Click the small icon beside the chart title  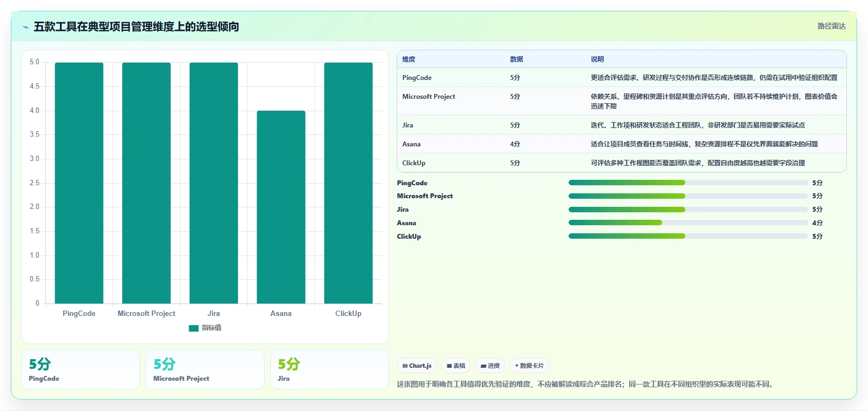tap(25, 27)
